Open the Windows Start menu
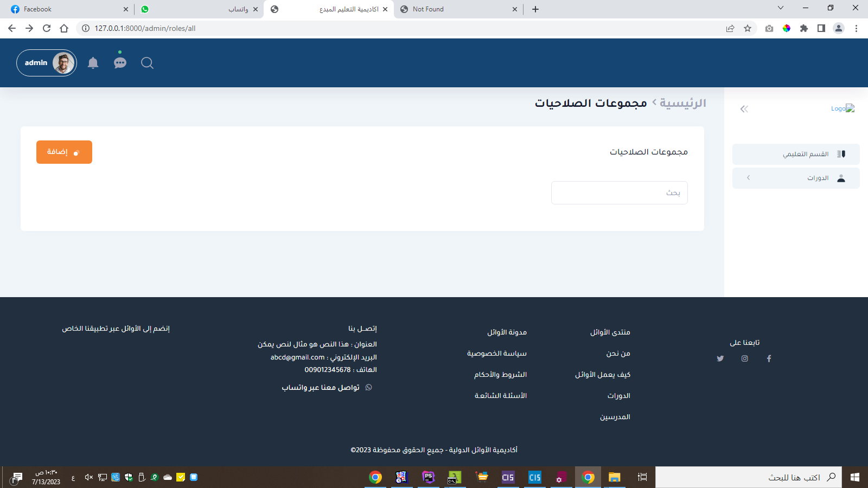868x488 pixels. 855,477
